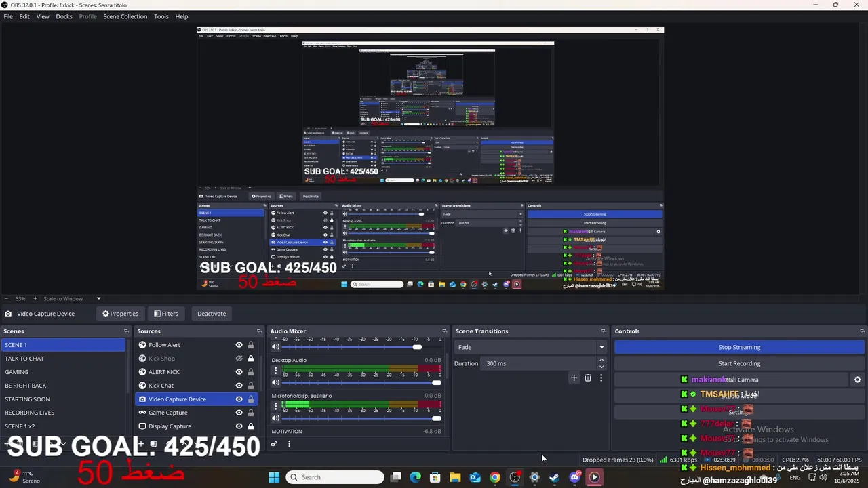
Task: Increase transition duration with up arrow
Action: pyautogui.click(x=601, y=360)
